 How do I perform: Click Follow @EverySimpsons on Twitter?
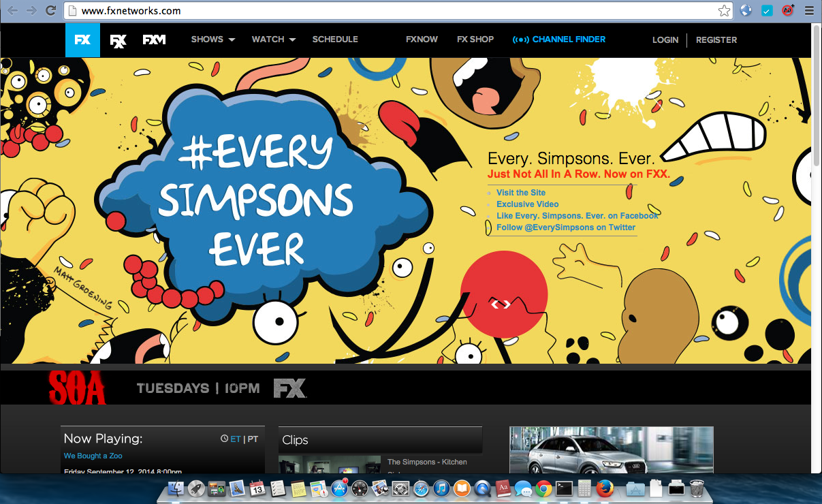pyautogui.click(x=566, y=227)
